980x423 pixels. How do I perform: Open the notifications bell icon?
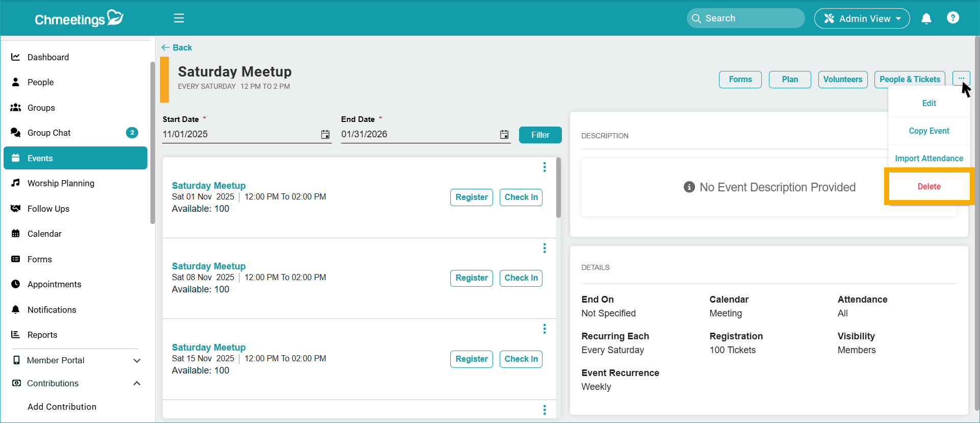tap(926, 18)
